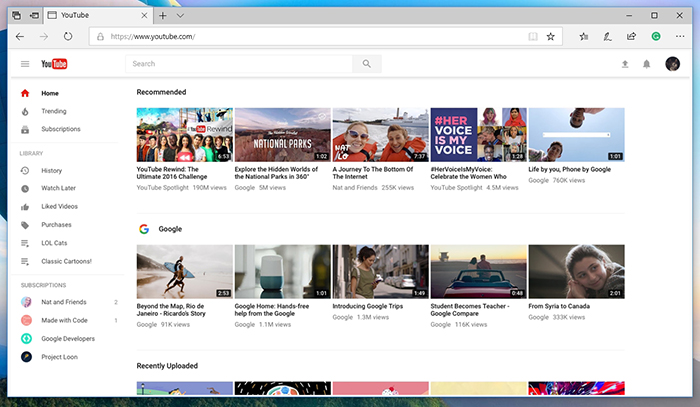This screenshot has width=700, height=407.
Task: Open Google Home video thumbnail
Action: click(283, 272)
